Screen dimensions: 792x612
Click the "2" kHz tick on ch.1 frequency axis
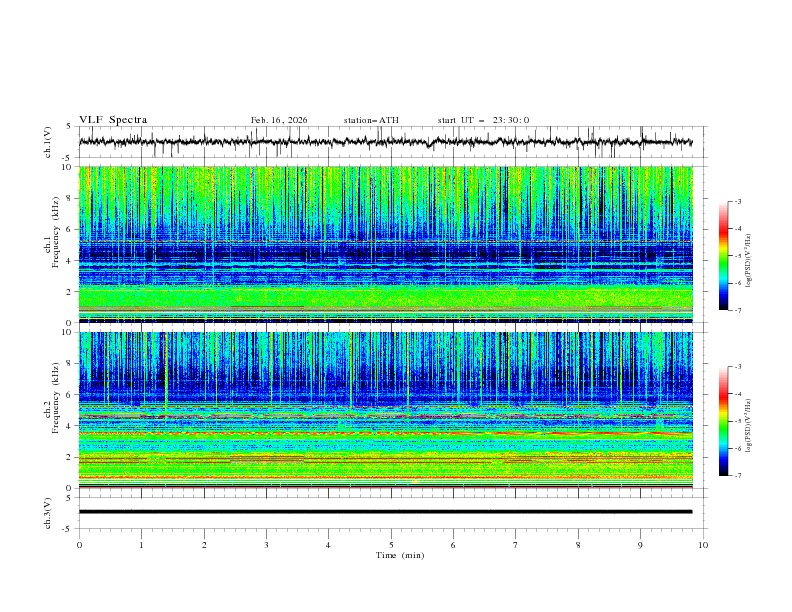pos(70,291)
